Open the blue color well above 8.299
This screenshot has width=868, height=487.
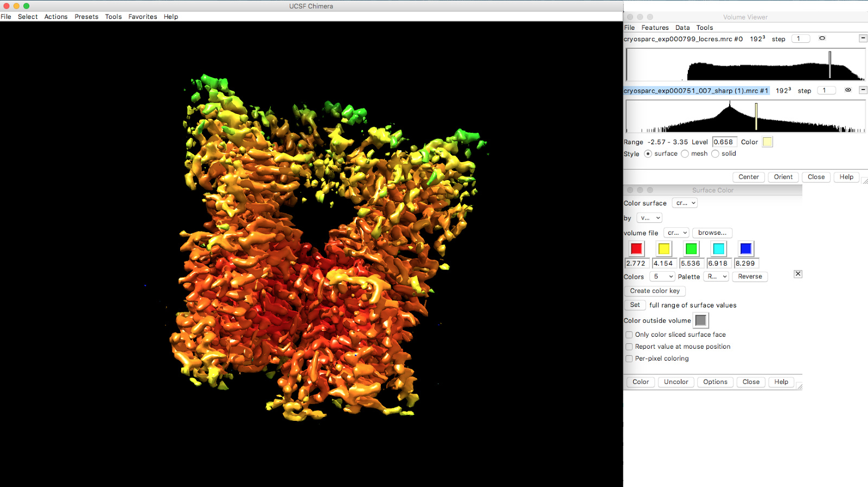point(746,249)
